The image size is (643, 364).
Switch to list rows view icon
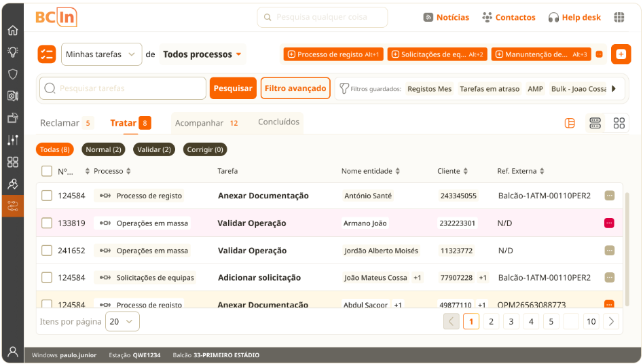tap(595, 123)
